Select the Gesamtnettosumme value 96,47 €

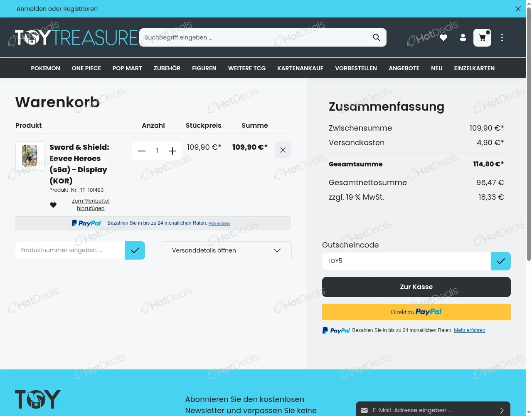(490, 183)
